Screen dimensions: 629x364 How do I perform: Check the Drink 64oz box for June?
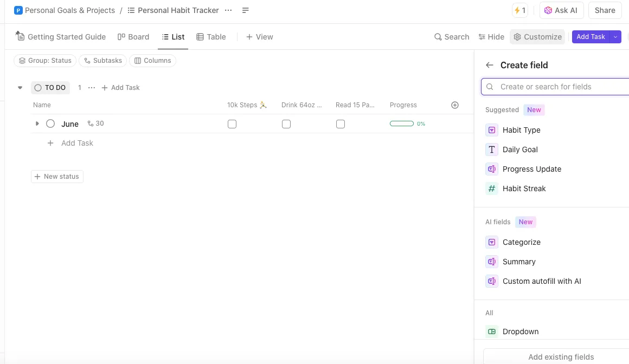click(x=286, y=124)
